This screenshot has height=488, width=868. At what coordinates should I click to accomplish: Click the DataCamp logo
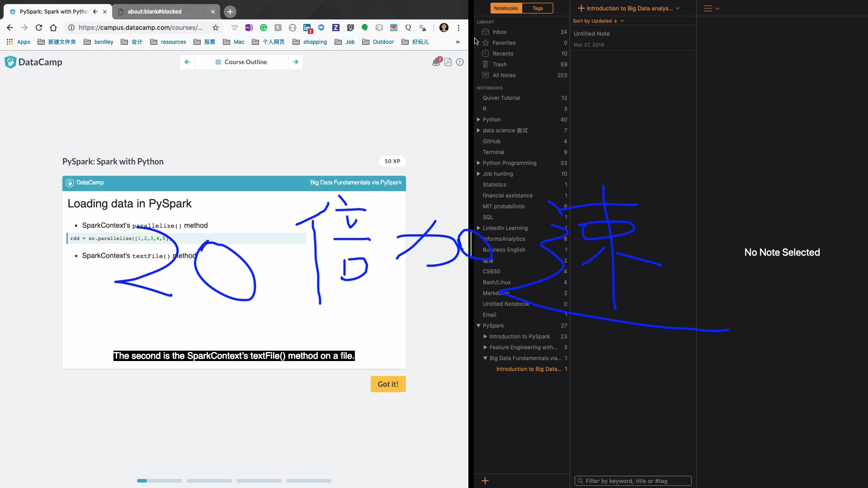[x=33, y=62]
